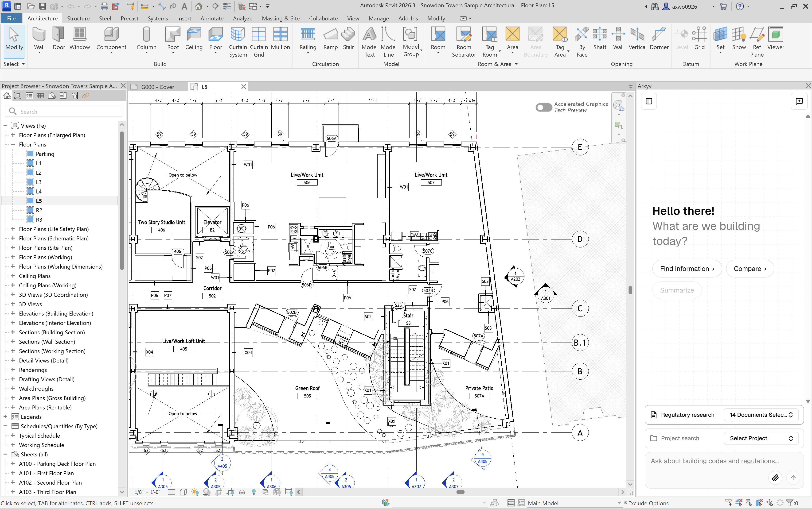
Task: Open the Select Project dropdown in Arkyv panel
Action: (761, 438)
